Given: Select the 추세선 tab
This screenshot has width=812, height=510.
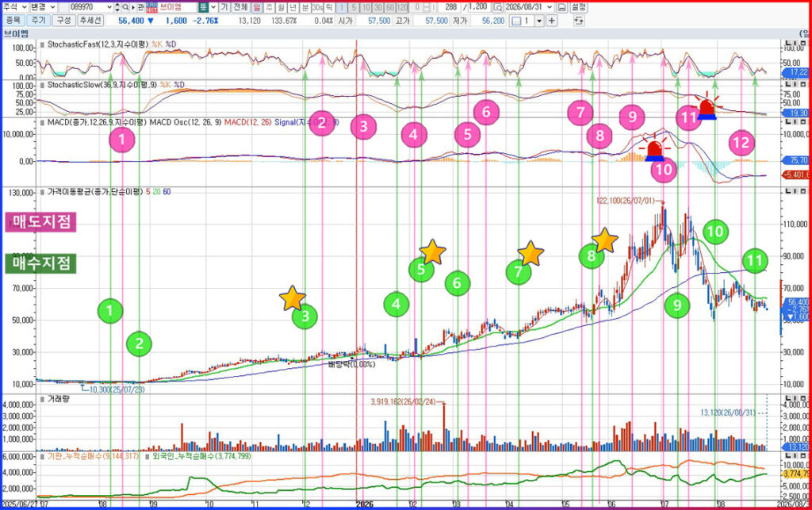Looking at the screenshot, I should pyautogui.click(x=90, y=21).
